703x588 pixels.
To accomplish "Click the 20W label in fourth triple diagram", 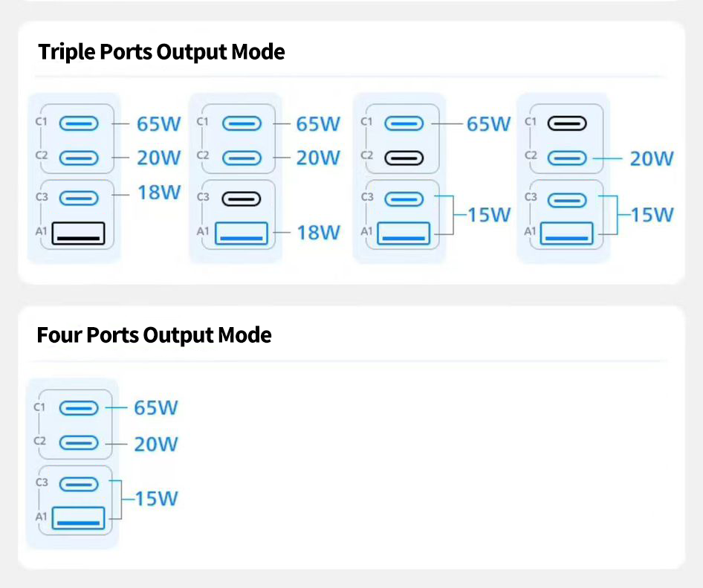I will pyautogui.click(x=652, y=158).
